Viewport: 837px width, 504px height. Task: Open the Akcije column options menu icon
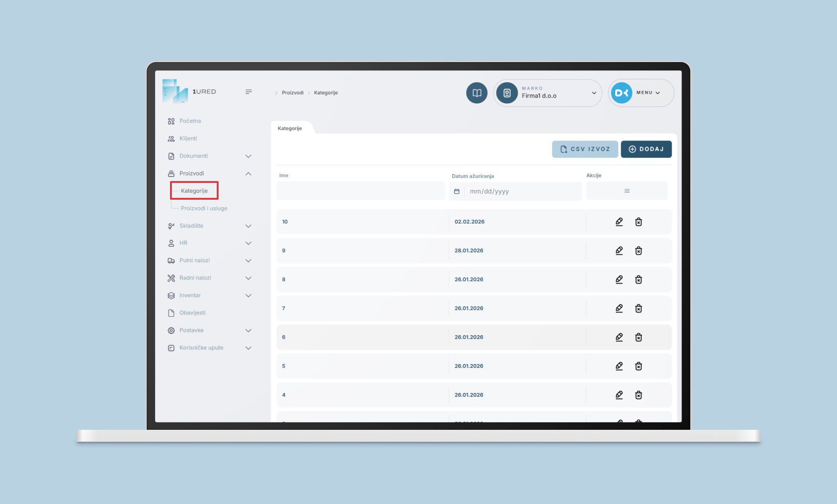[627, 191]
